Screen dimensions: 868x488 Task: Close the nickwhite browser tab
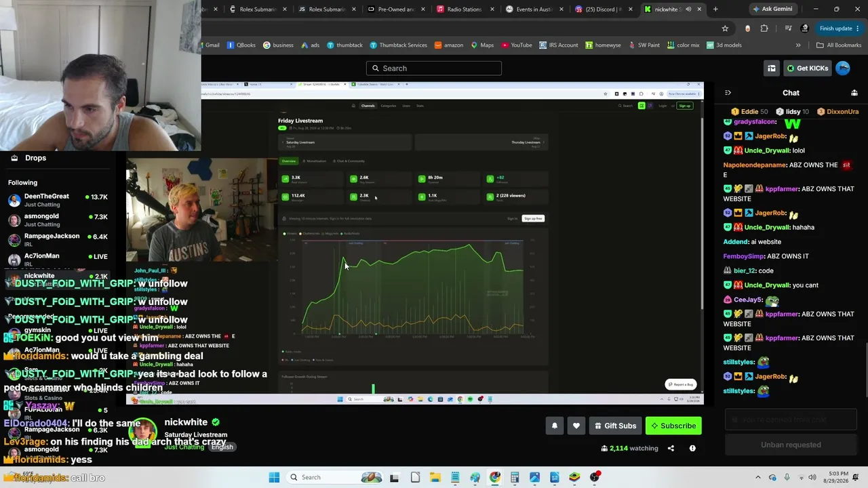coord(699,9)
